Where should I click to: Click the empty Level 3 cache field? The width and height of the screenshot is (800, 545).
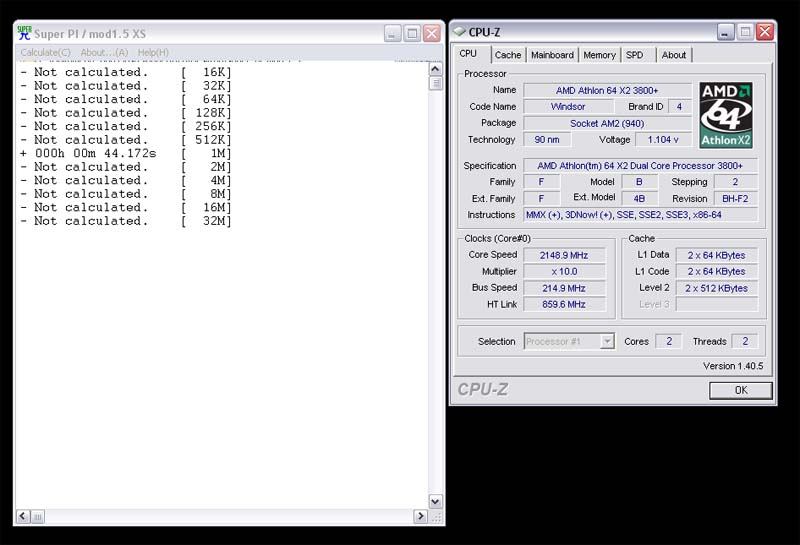[716, 304]
